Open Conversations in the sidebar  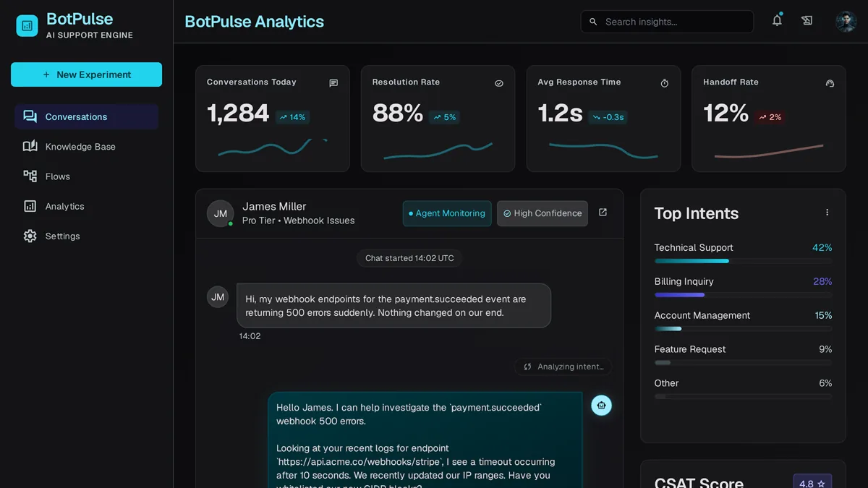pos(86,116)
